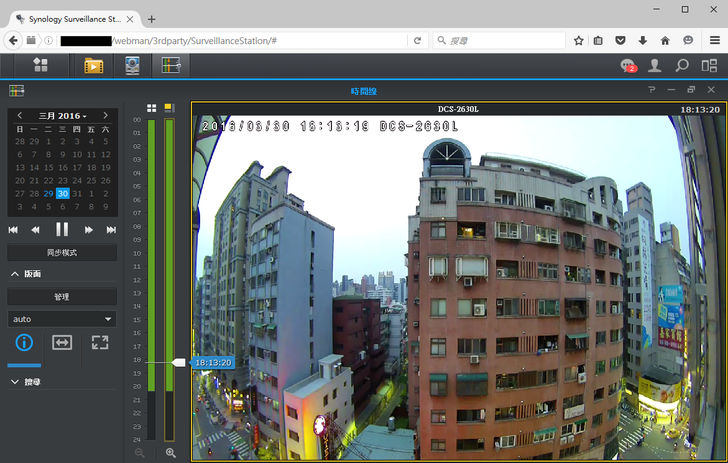
Task: Toggle the info overlay display button
Action: pyautogui.click(x=24, y=343)
